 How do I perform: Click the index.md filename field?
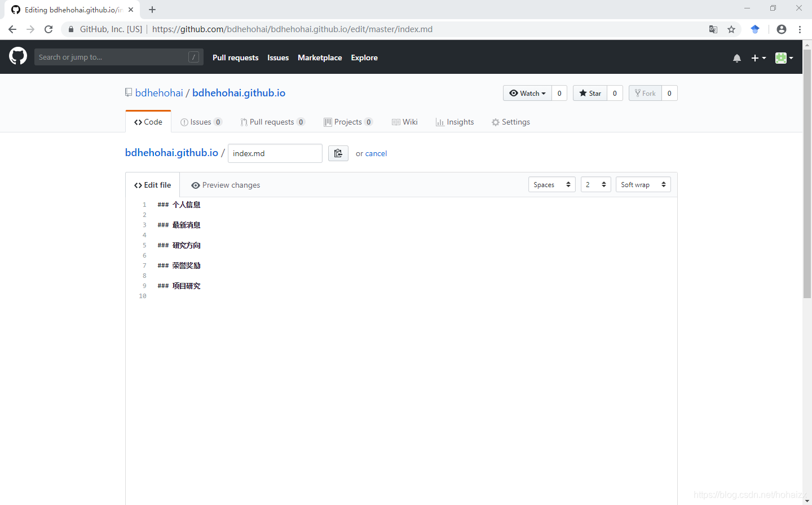click(275, 153)
